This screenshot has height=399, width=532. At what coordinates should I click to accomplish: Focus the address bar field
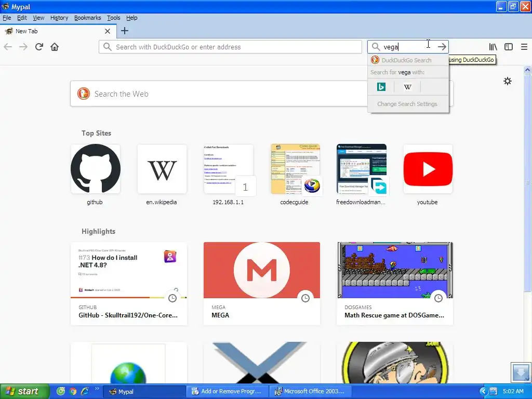[230, 47]
